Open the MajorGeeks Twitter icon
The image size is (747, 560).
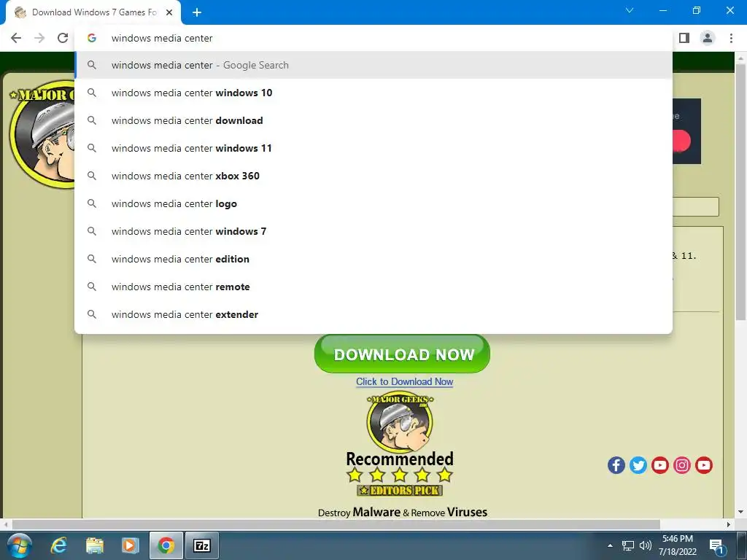pyautogui.click(x=638, y=465)
